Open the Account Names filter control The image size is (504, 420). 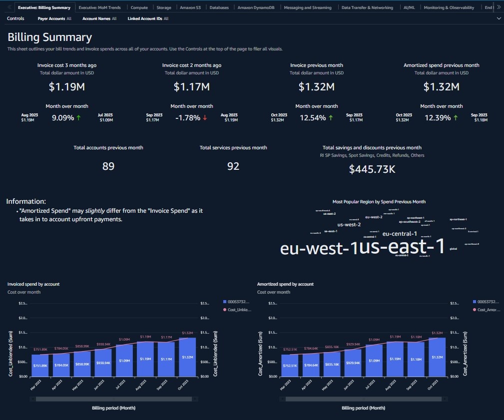[x=99, y=18]
